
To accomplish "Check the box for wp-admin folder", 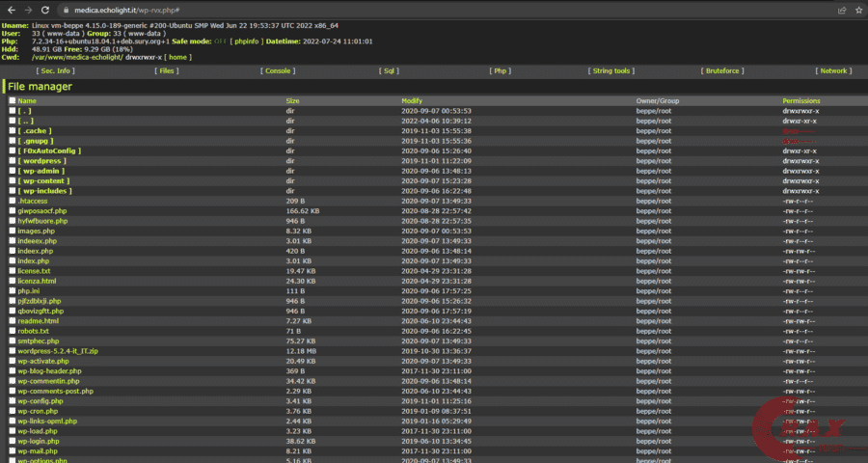I will 13,171.
